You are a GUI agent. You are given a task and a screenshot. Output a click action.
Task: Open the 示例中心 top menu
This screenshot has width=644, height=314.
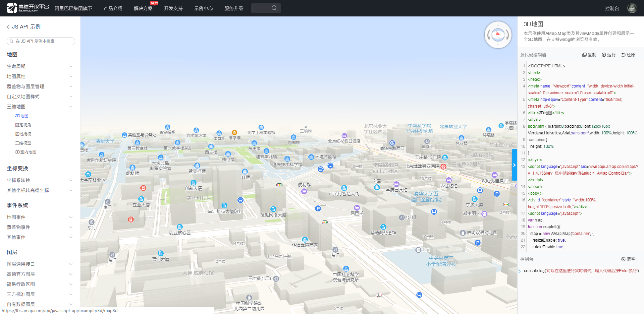(204, 8)
